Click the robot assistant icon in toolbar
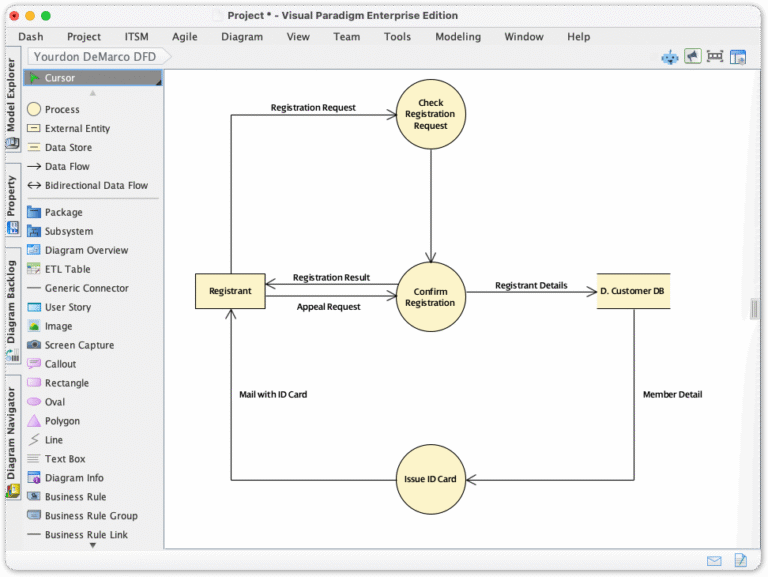 coord(670,57)
